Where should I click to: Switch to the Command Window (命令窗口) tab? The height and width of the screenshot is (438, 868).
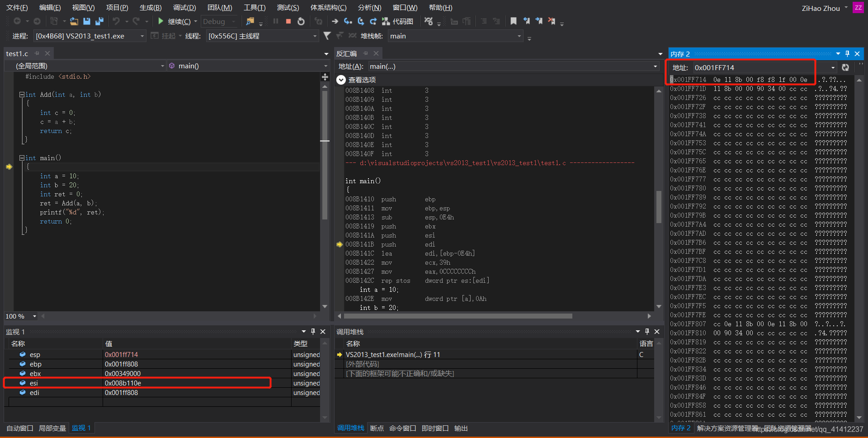point(402,428)
